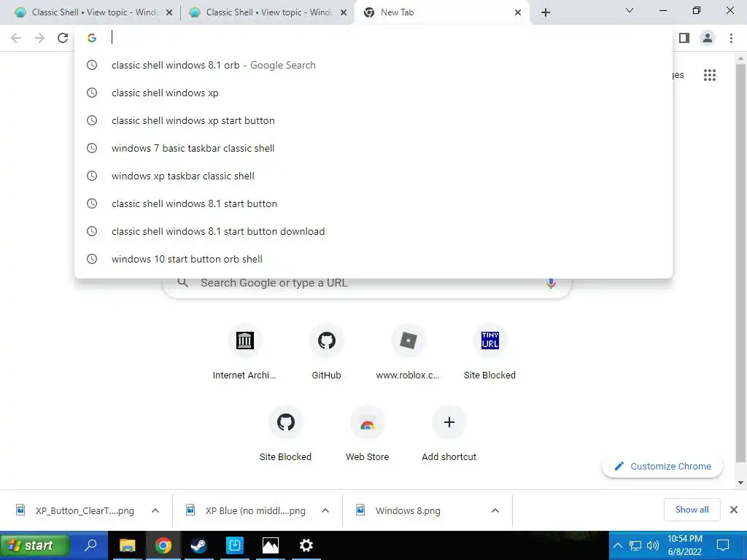The width and height of the screenshot is (747, 560).
Task: Close the first Classic Shell tab
Action: [x=169, y=13]
